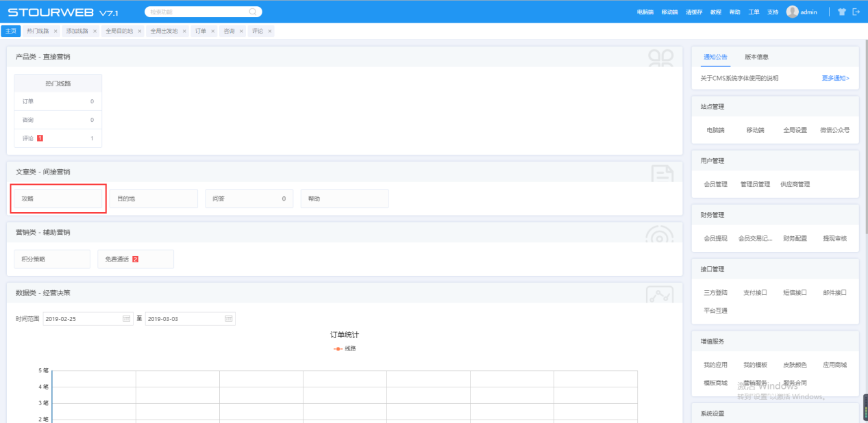Open the 攻略 article module

58,198
